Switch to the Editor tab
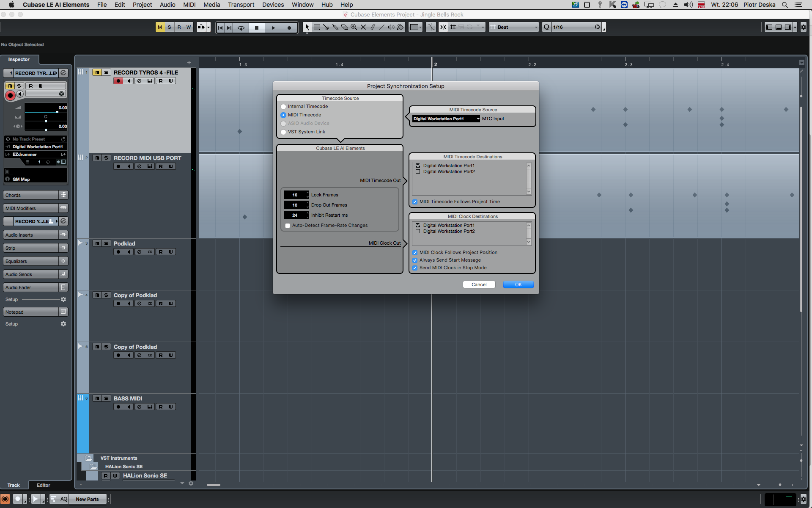This screenshot has height=508, width=812. 43,485
